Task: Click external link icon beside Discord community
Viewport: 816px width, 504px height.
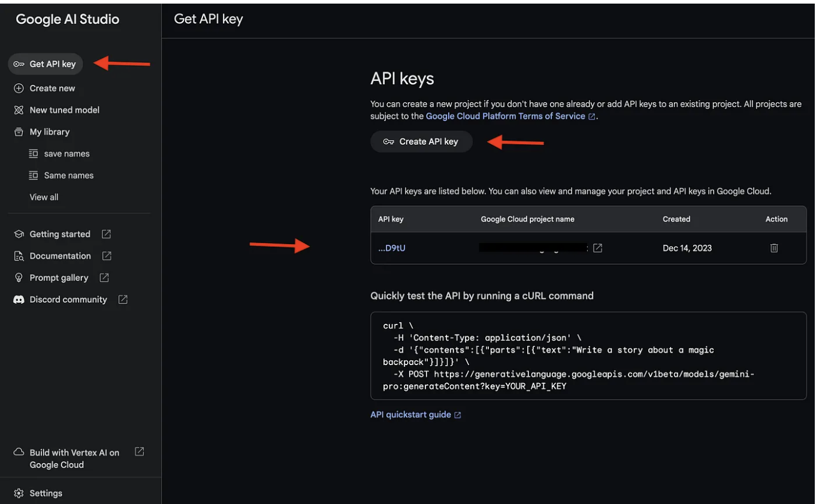Action: click(x=123, y=299)
